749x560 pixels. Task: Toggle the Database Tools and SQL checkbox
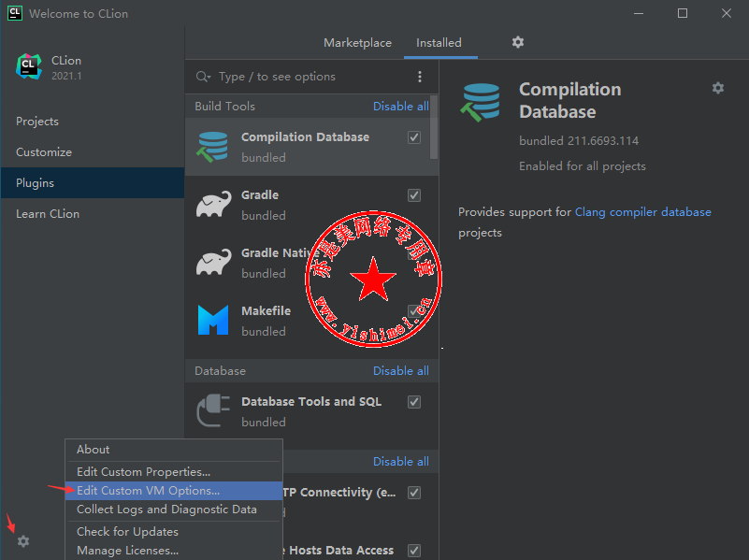coord(414,402)
